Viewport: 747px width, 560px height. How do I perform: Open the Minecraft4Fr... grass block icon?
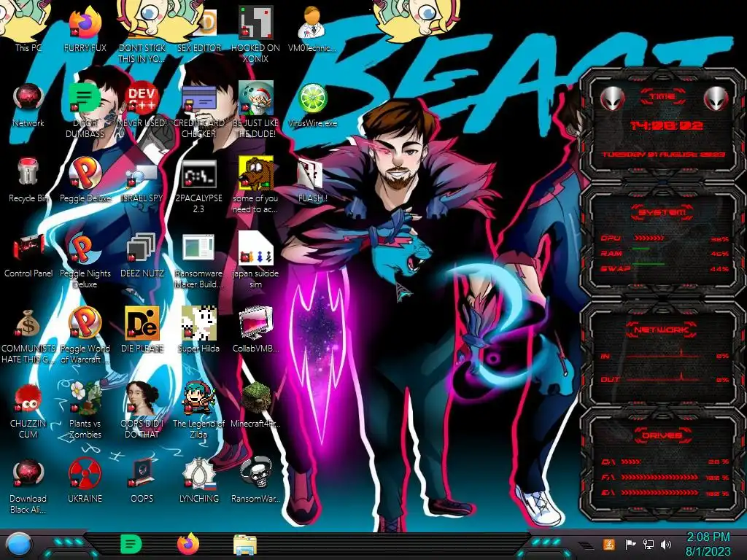pyautogui.click(x=256, y=405)
